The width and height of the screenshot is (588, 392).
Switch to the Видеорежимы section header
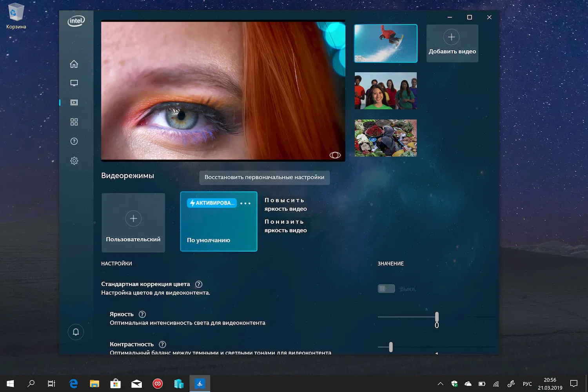[x=127, y=175]
